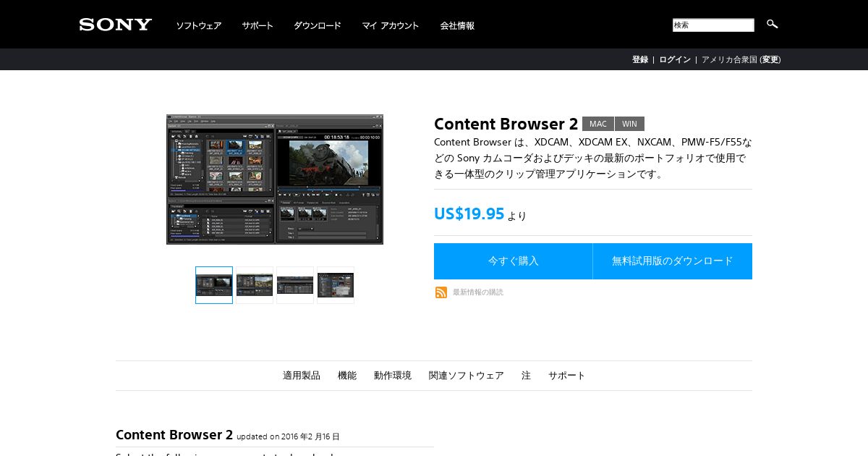Open the ソフトウェア menu
868x456 pixels.
[199, 25]
